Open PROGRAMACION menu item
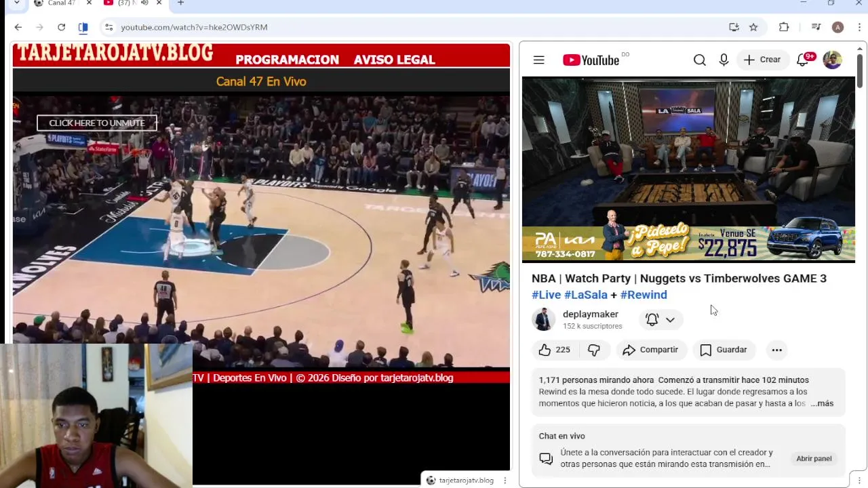The width and height of the screenshot is (868, 488). [287, 60]
